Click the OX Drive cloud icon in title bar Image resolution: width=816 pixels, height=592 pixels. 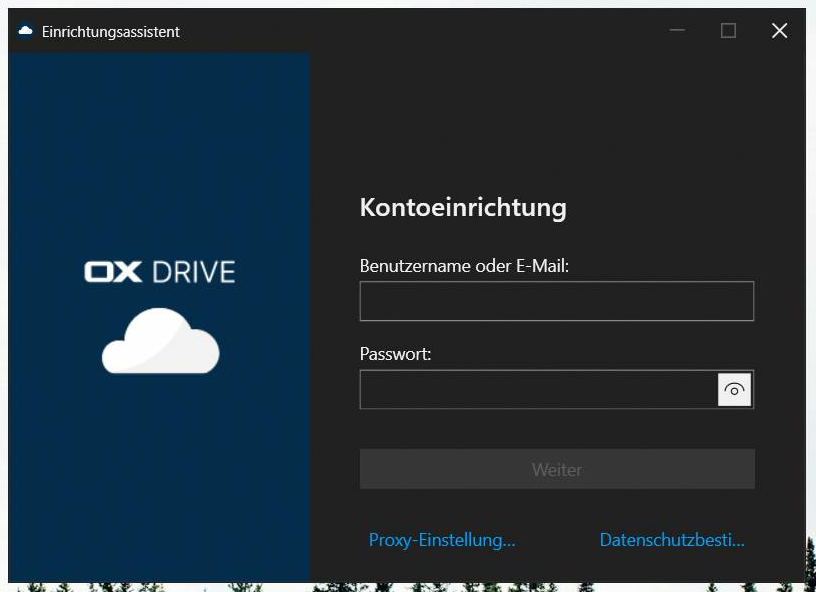pos(26,31)
